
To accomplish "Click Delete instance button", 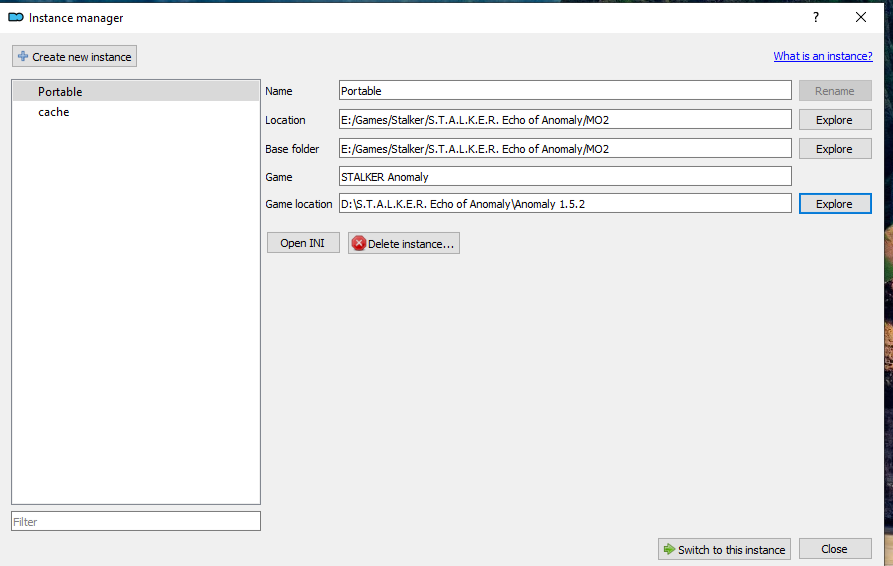I will pyautogui.click(x=404, y=243).
